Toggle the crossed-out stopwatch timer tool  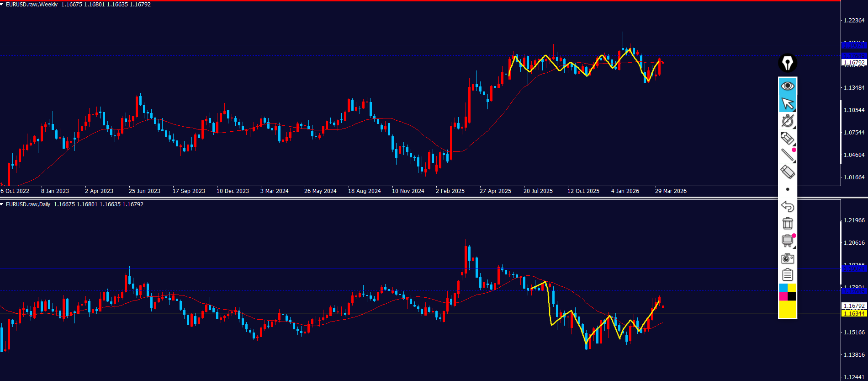(787, 121)
